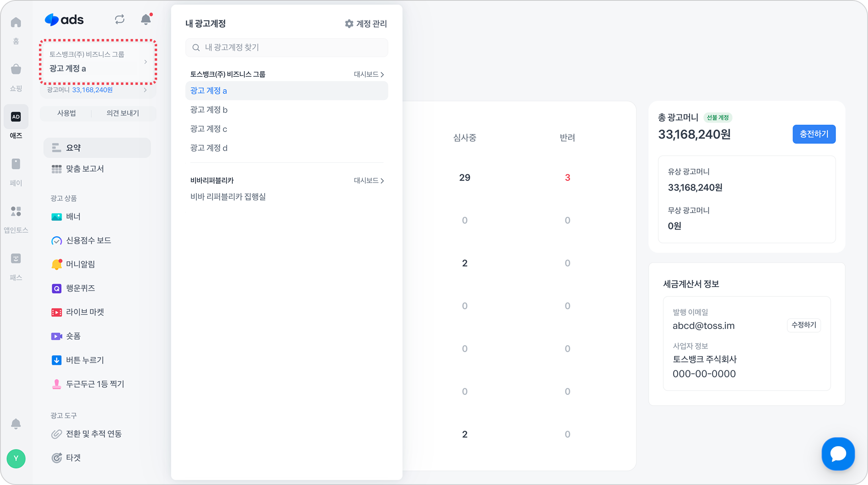868x485 pixels.
Task: Click the green Y profile avatar
Action: tap(16, 458)
